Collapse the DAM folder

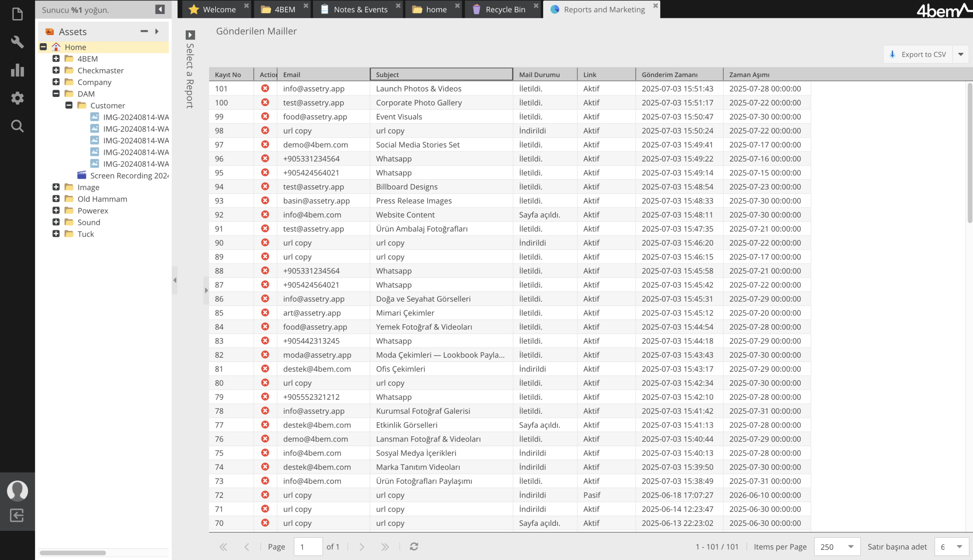tap(56, 93)
